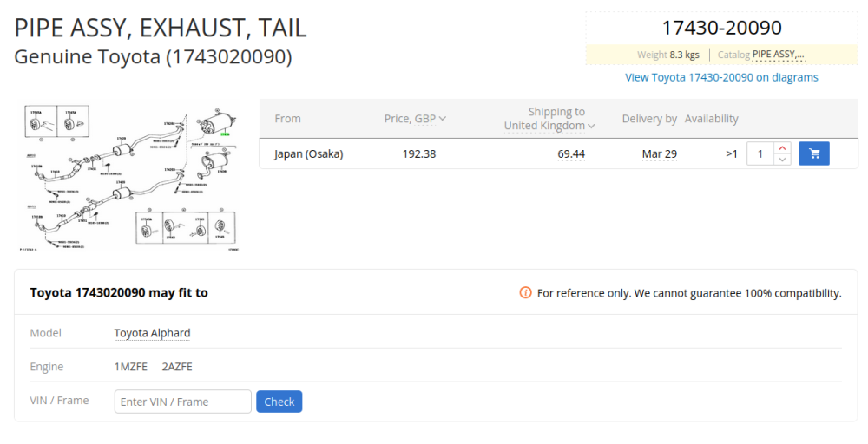This screenshot has width=868, height=444.
Task: Open the Price, GBP currency dropdown
Action: pos(415,119)
